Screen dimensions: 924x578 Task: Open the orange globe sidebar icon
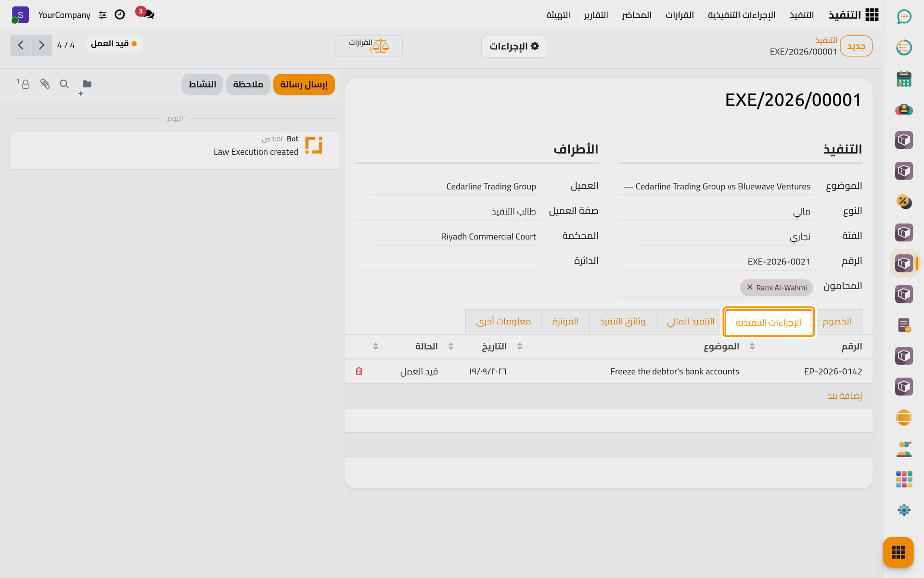pyautogui.click(x=904, y=417)
